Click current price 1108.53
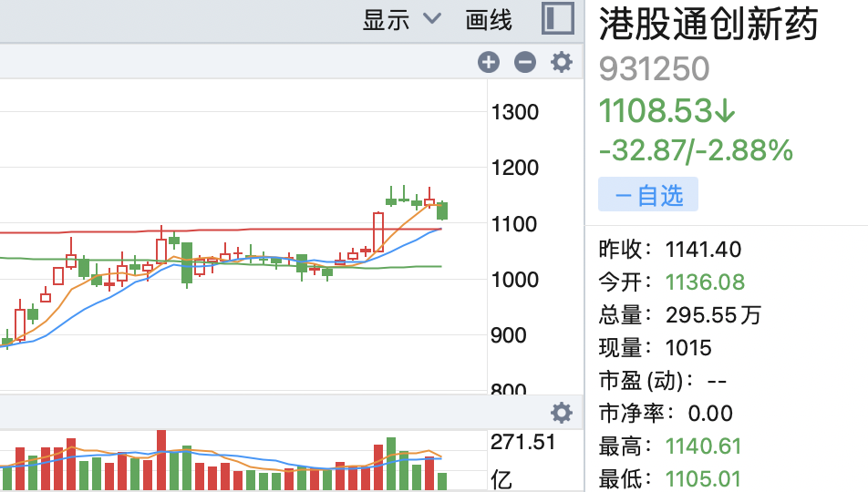This screenshot has height=492, width=868. pyautogui.click(x=656, y=110)
